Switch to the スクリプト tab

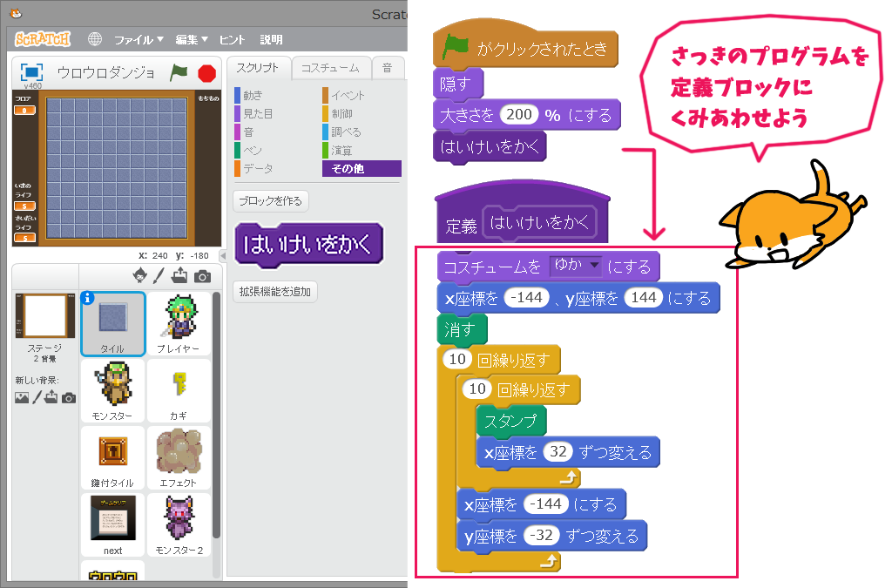(258, 68)
